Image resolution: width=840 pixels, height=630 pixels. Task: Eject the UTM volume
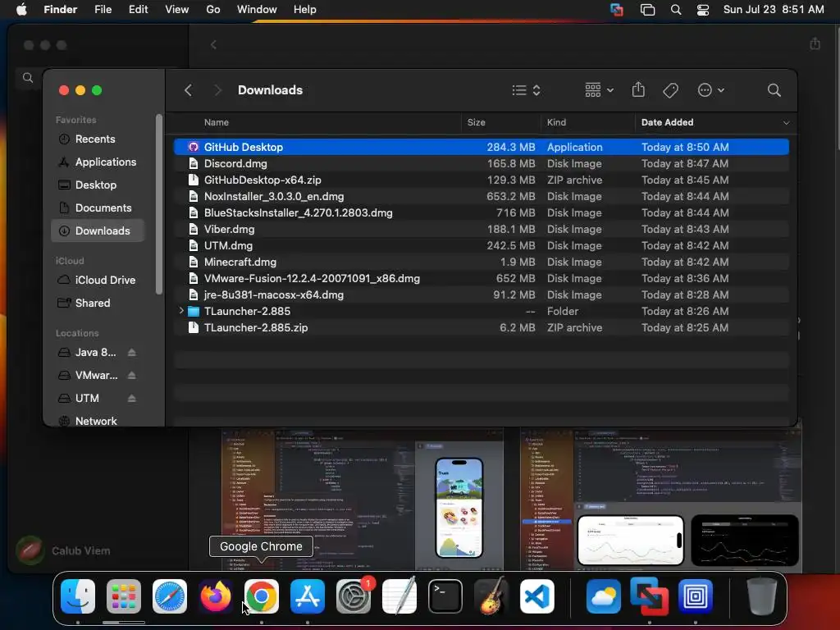[132, 399]
